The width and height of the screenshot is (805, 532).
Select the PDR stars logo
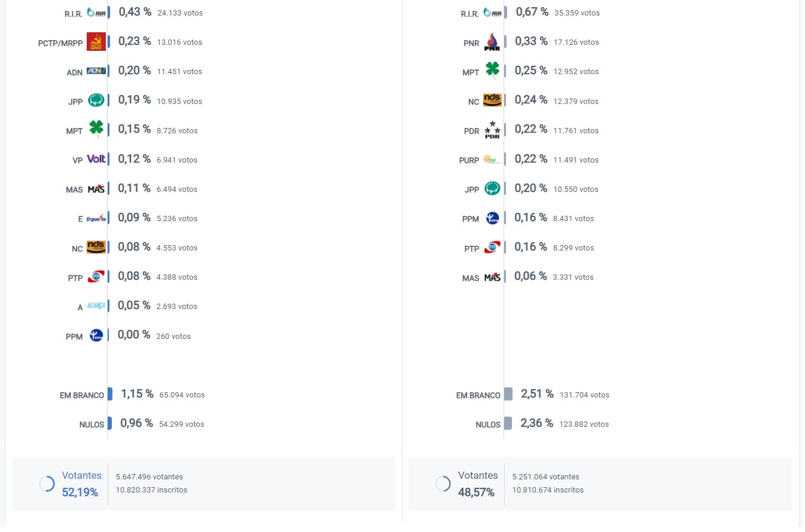(492, 130)
